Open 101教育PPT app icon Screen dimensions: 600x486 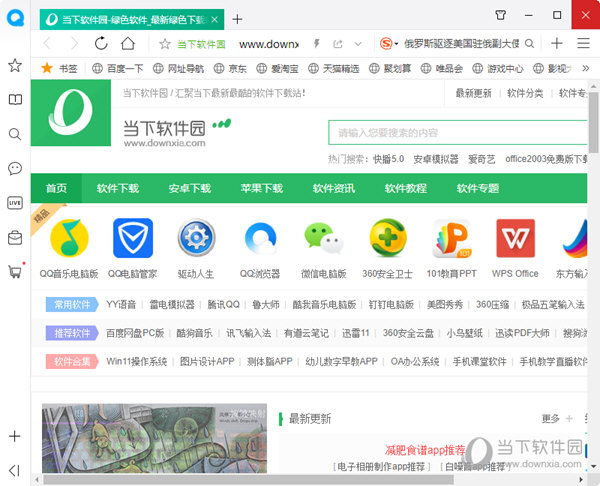[452, 238]
